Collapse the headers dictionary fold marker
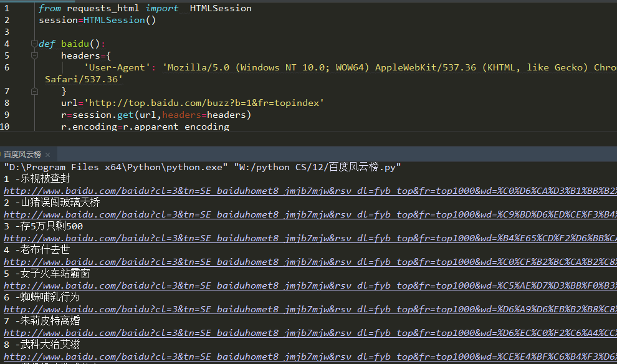 pyautogui.click(x=33, y=56)
